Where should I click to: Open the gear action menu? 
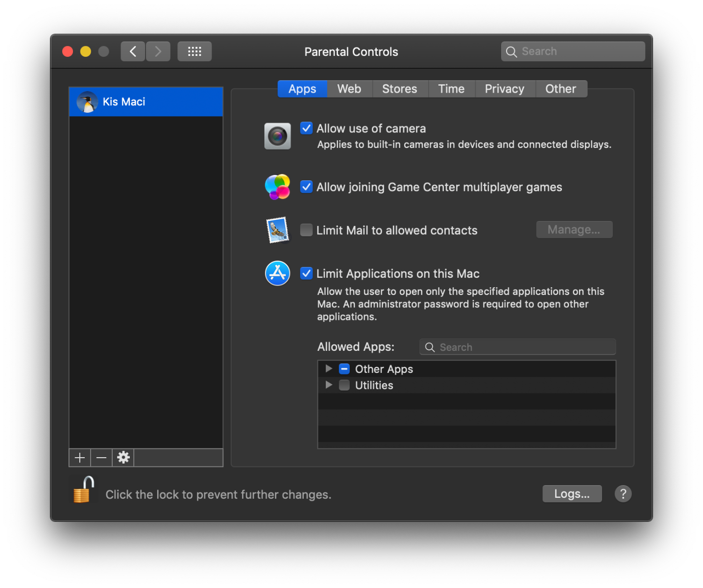(123, 458)
